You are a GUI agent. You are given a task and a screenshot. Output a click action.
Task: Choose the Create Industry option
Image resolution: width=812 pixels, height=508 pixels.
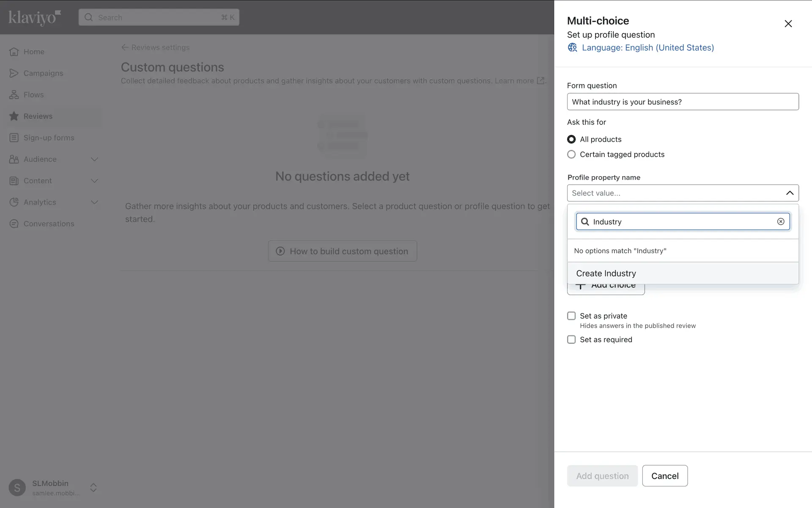[x=606, y=273]
